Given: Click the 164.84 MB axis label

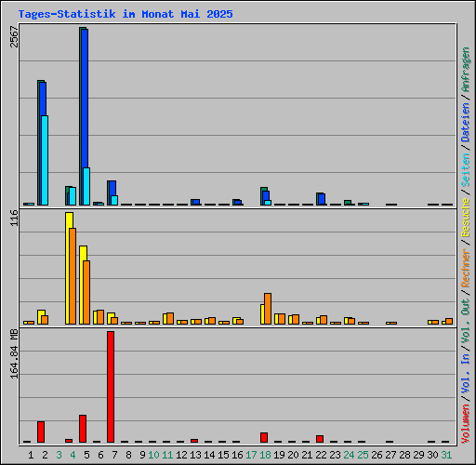Looking at the screenshot, I should 14,353.
